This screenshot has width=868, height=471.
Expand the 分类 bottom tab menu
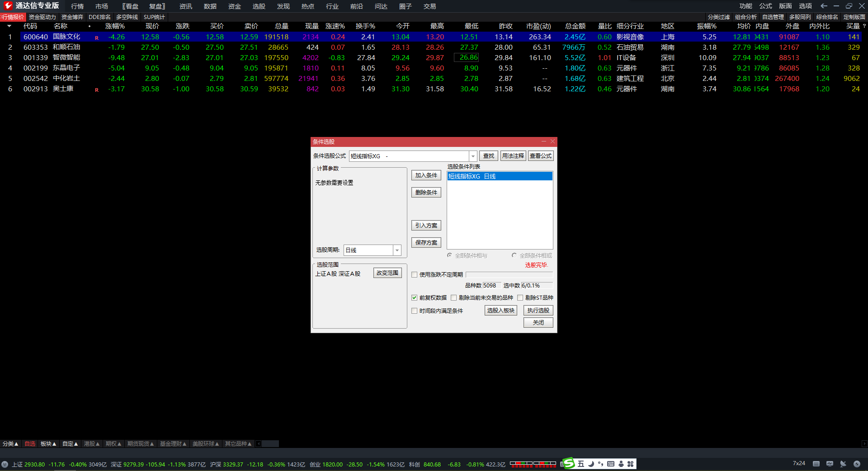click(10, 444)
